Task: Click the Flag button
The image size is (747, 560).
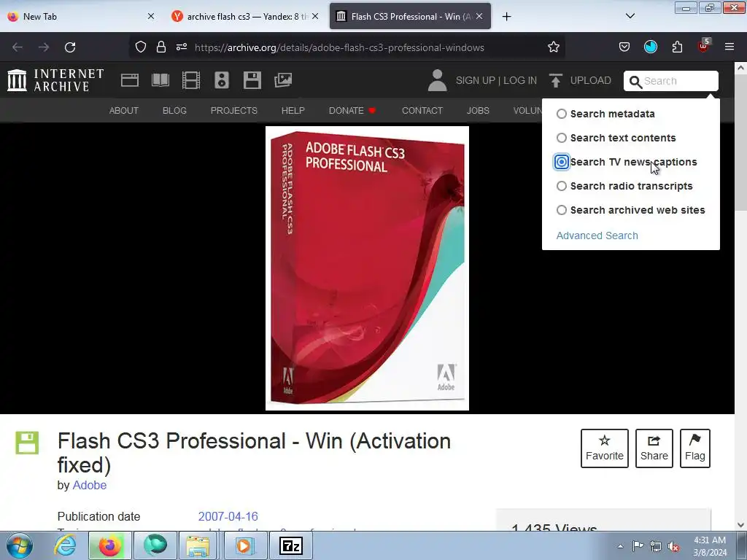Action: (695, 448)
